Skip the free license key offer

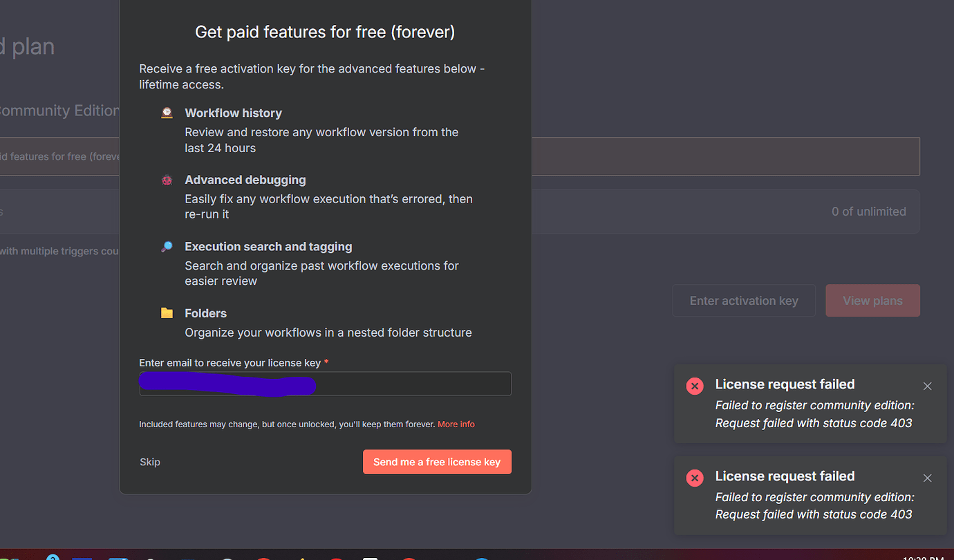tap(150, 462)
